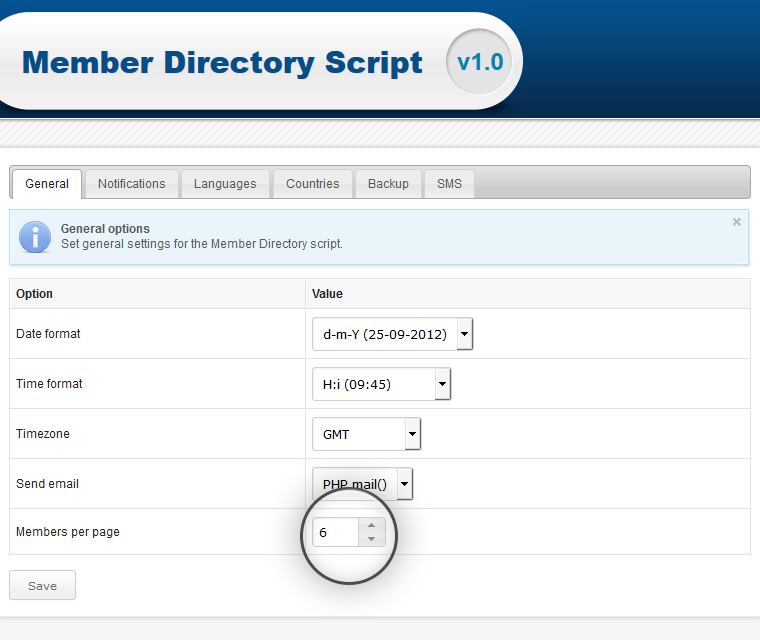Go to the SMS tab
760x640 pixels.
pyautogui.click(x=449, y=184)
